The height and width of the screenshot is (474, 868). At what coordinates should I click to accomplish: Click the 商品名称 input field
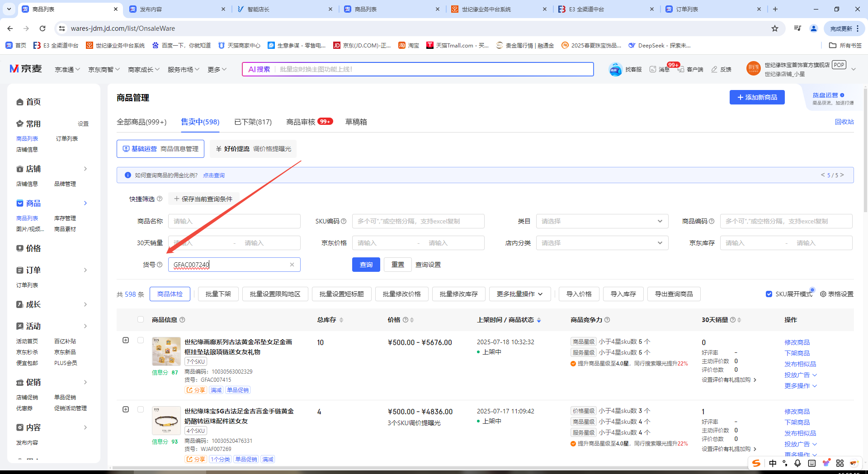[x=234, y=221]
